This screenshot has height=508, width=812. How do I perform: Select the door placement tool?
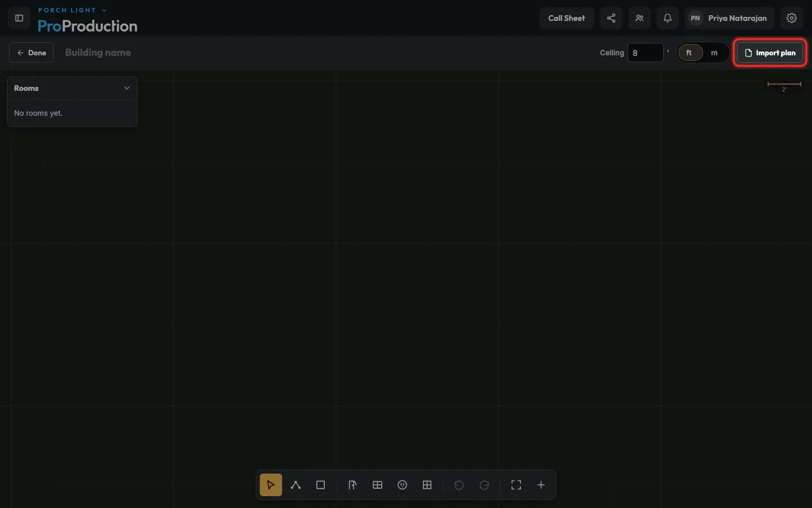click(x=352, y=485)
